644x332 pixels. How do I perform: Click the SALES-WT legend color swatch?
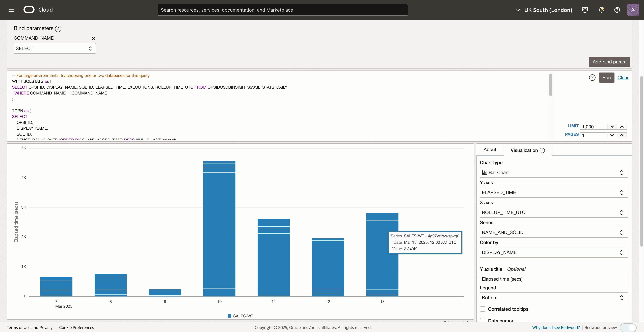click(x=229, y=316)
